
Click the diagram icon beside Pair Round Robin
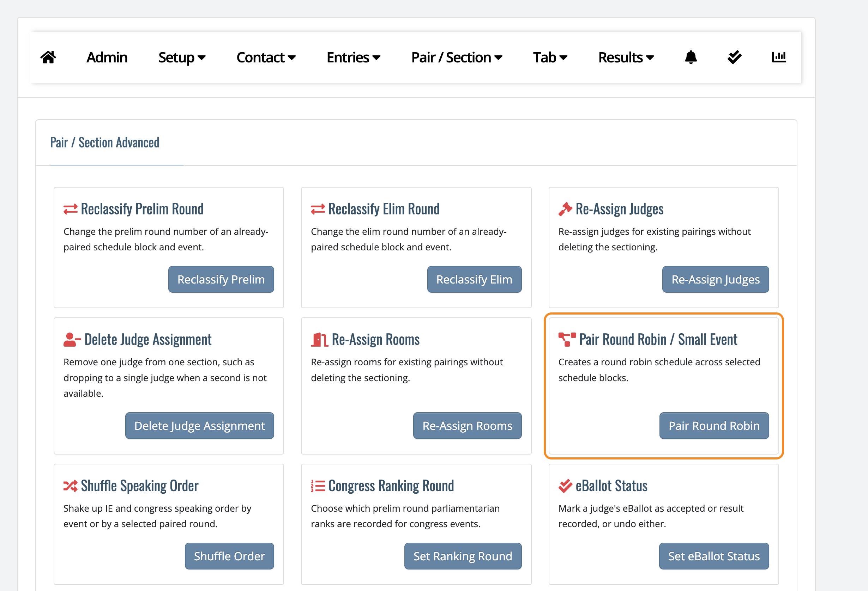(567, 340)
